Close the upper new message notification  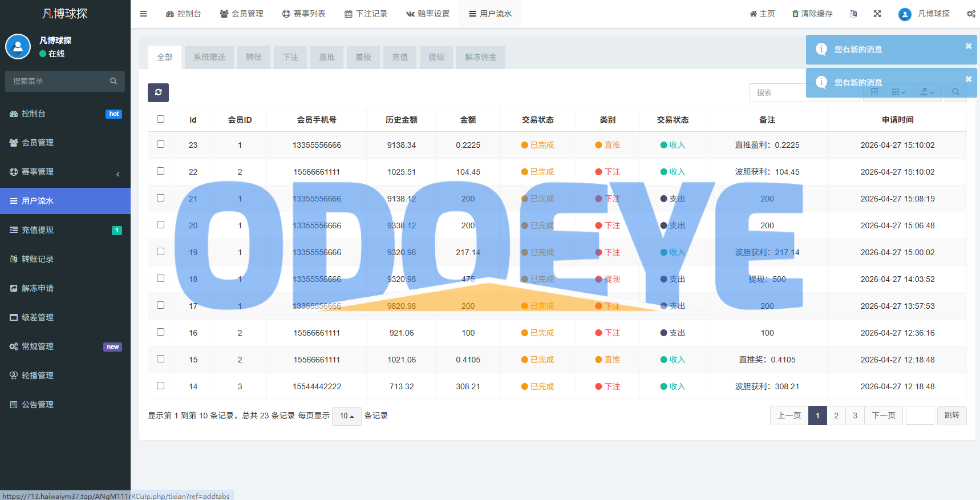click(x=969, y=46)
